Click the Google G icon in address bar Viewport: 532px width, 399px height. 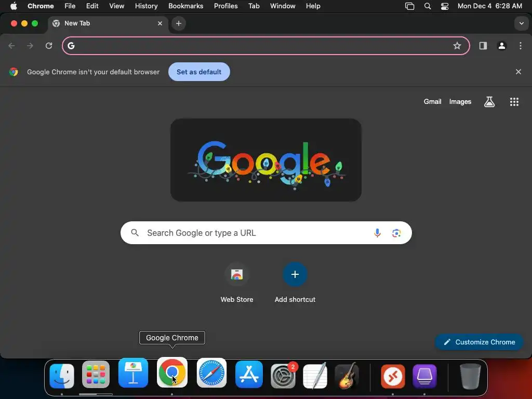pyautogui.click(x=71, y=46)
